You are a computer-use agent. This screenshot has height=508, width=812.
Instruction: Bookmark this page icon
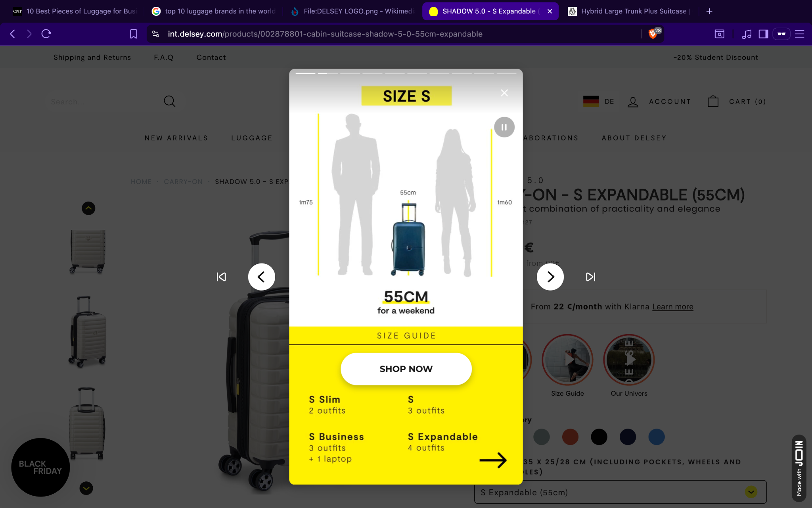(134, 34)
